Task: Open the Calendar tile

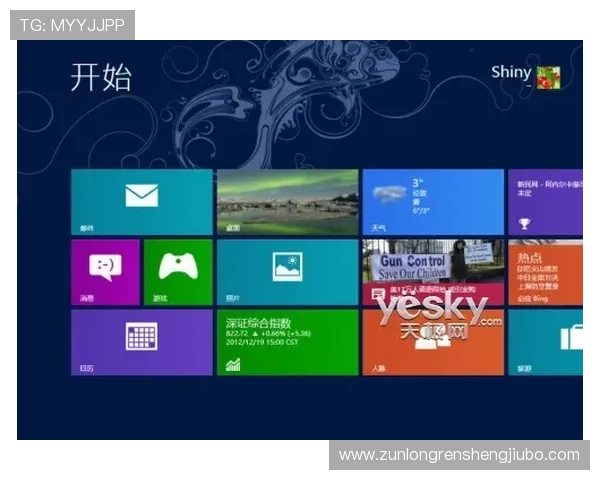Action: pos(141,341)
